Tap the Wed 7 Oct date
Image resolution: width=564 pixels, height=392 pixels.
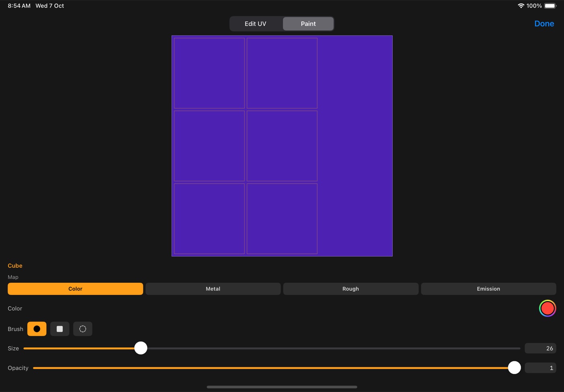[x=50, y=6]
